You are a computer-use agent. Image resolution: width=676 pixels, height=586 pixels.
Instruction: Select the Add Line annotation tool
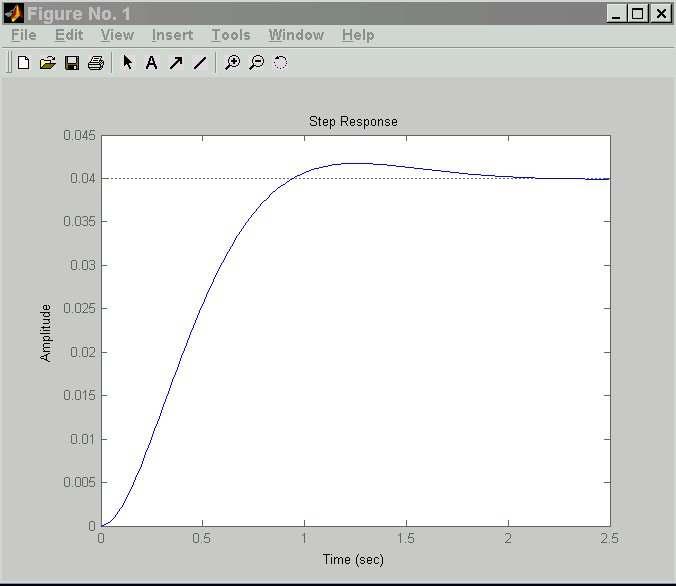tap(200, 63)
